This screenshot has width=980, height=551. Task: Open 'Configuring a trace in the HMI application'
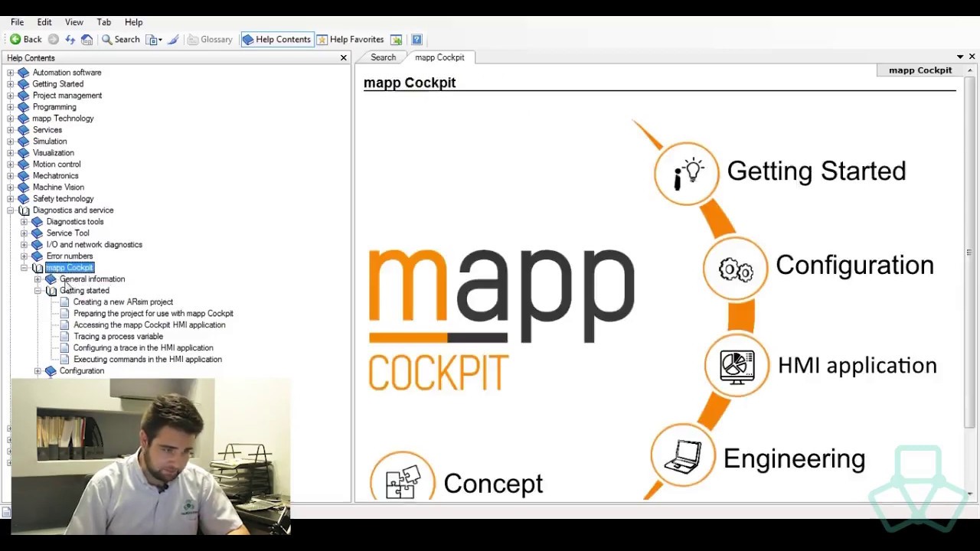tap(143, 348)
